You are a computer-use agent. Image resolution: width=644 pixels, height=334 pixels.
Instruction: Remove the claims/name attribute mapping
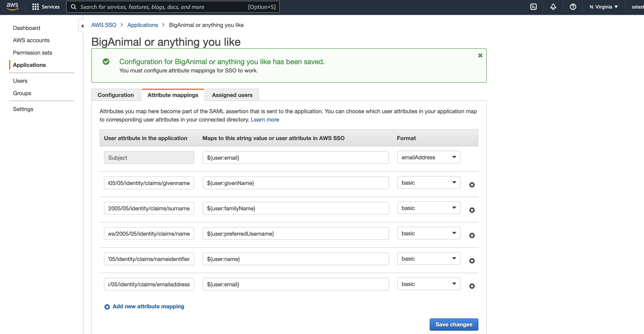(472, 235)
